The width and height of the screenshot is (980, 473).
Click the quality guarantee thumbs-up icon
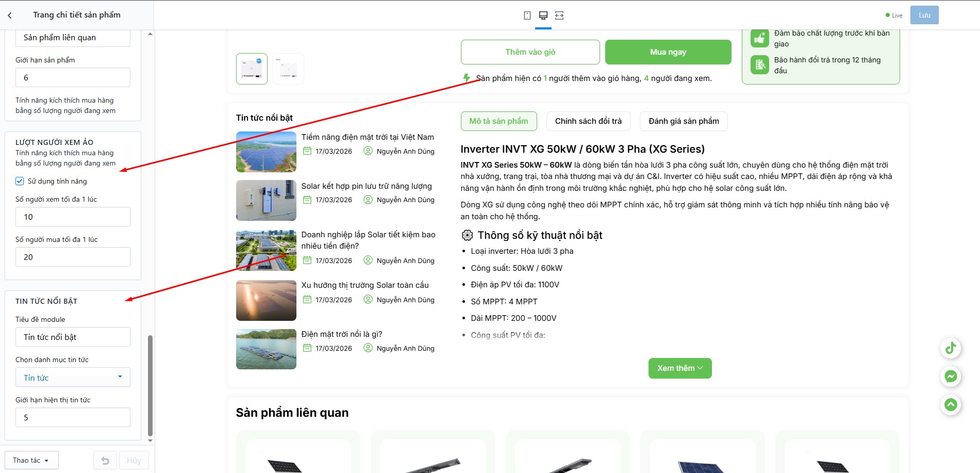(x=760, y=38)
